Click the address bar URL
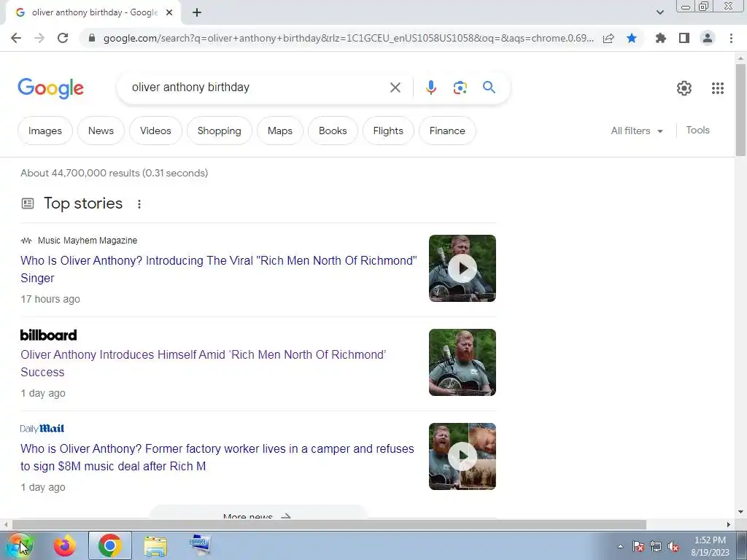 348,38
